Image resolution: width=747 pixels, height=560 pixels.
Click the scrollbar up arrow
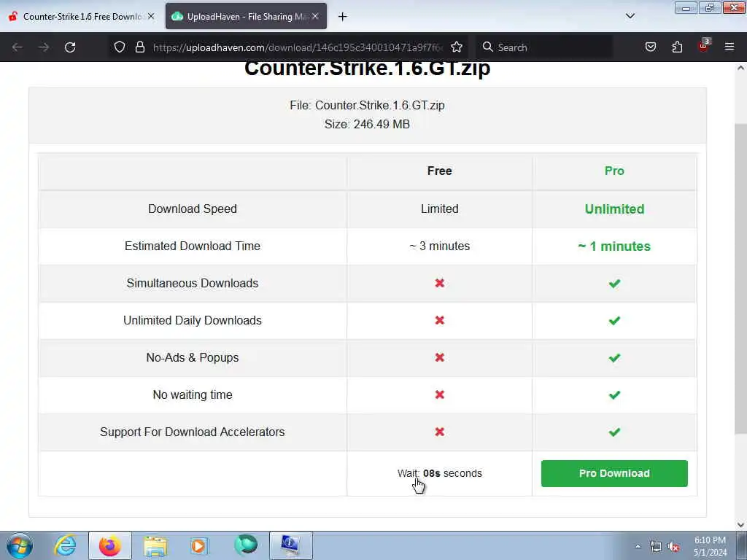click(x=740, y=68)
